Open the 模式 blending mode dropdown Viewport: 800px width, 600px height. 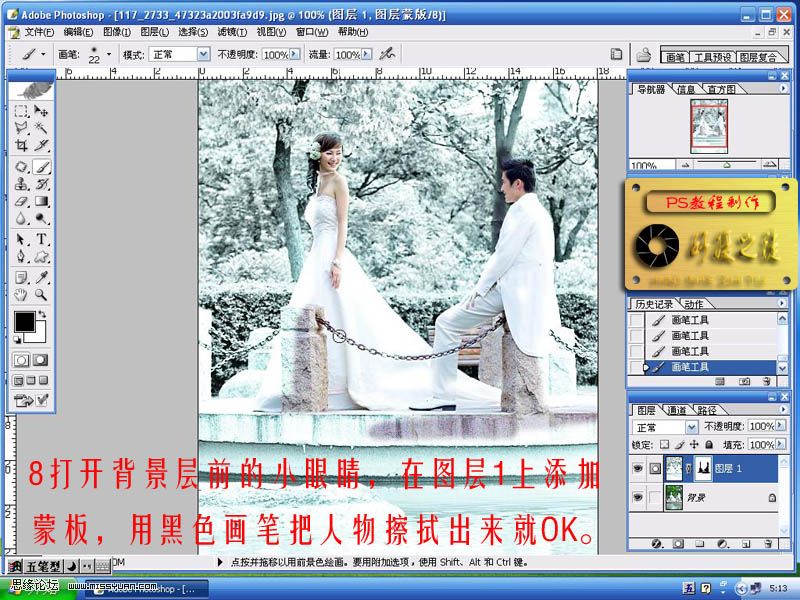203,54
